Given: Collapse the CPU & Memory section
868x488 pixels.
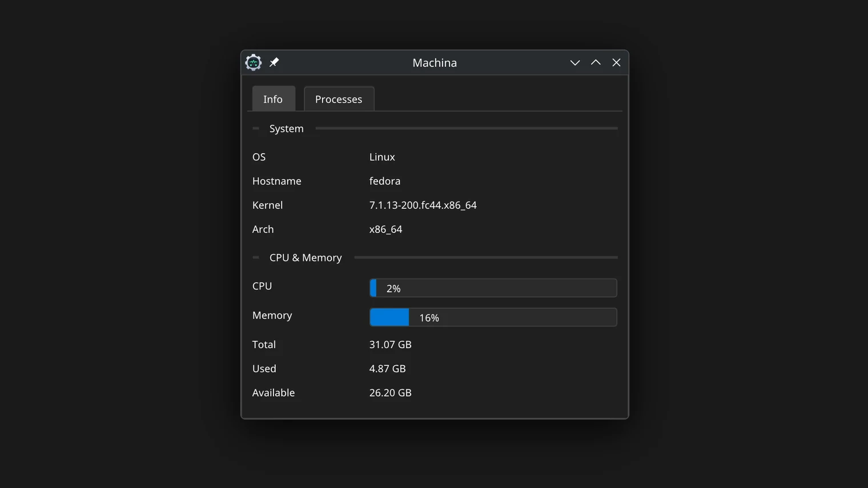Looking at the screenshot, I should pos(256,257).
